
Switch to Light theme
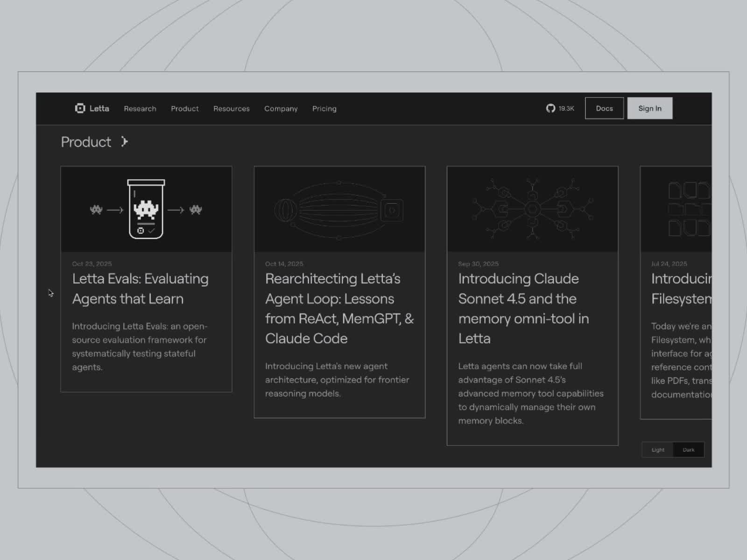(658, 450)
